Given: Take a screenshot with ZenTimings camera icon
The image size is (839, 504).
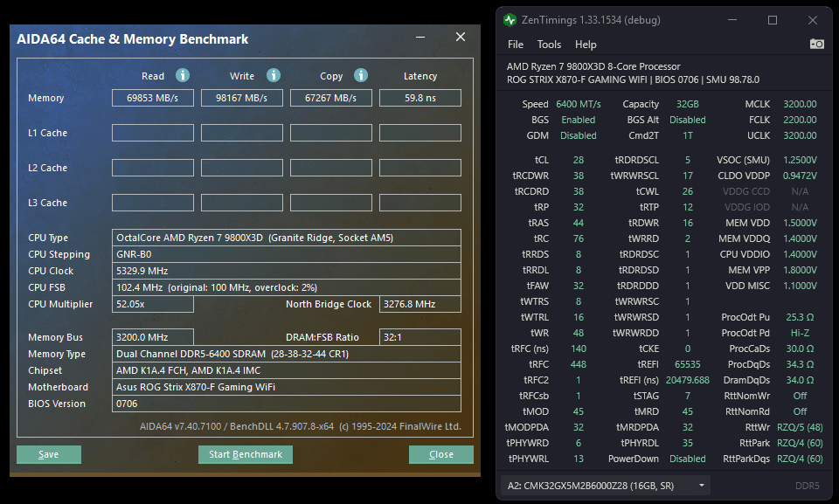Looking at the screenshot, I should click(816, 44).
